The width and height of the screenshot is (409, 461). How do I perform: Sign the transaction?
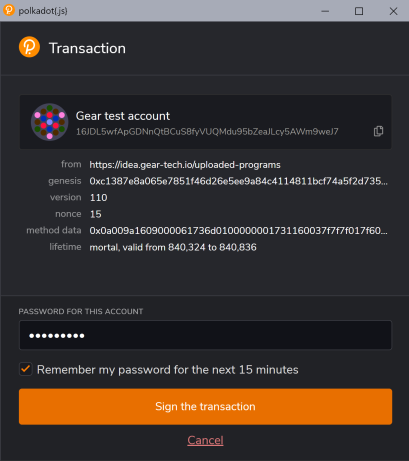click(x=205, y=406)
